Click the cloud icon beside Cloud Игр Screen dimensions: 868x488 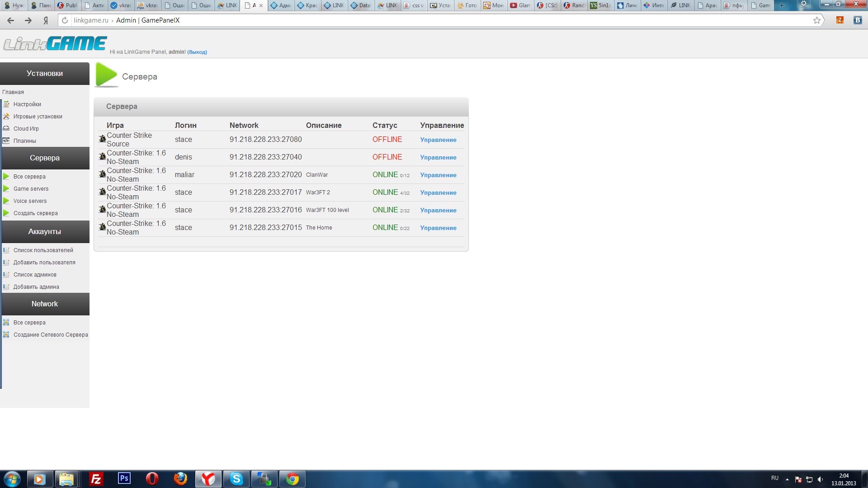tap(6, 128)
